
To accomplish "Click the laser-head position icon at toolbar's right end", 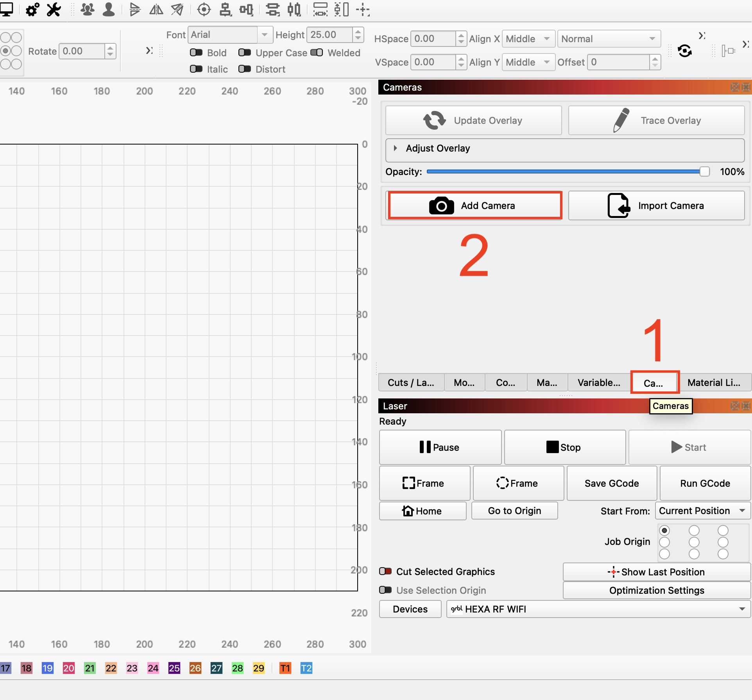I will tap(729, 51).
